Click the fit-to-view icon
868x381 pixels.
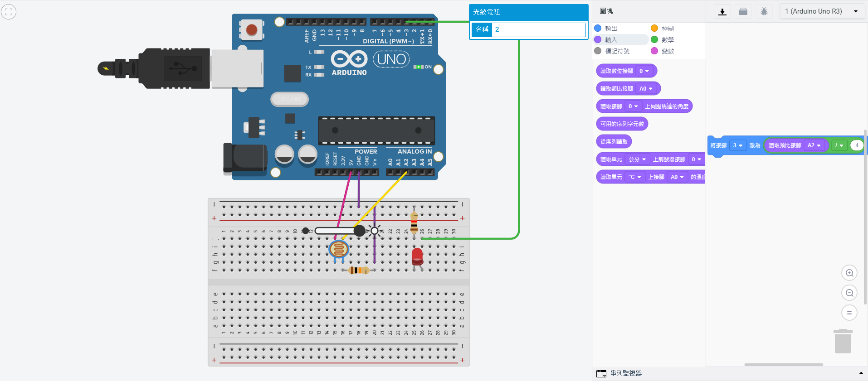[x=9, y=12]
